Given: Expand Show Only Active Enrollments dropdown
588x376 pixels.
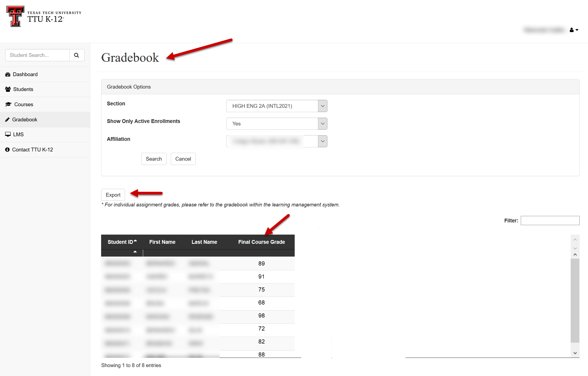Looking at the screenshot, I should click(x=277, y=124).
